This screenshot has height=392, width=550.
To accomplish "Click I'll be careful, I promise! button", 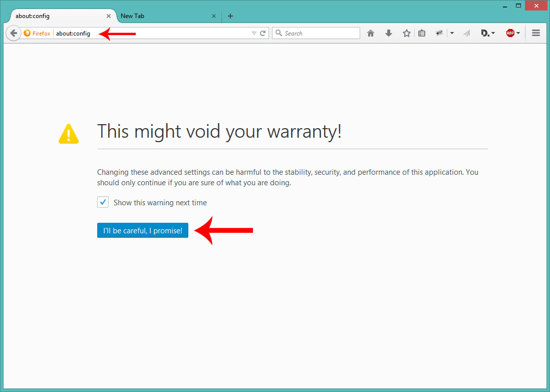I will click(x=143, y=230).
